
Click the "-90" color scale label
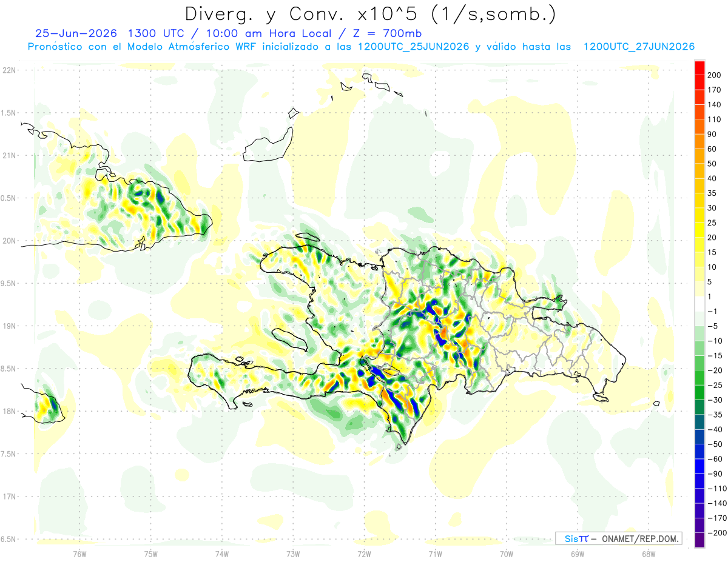[716, 473]
